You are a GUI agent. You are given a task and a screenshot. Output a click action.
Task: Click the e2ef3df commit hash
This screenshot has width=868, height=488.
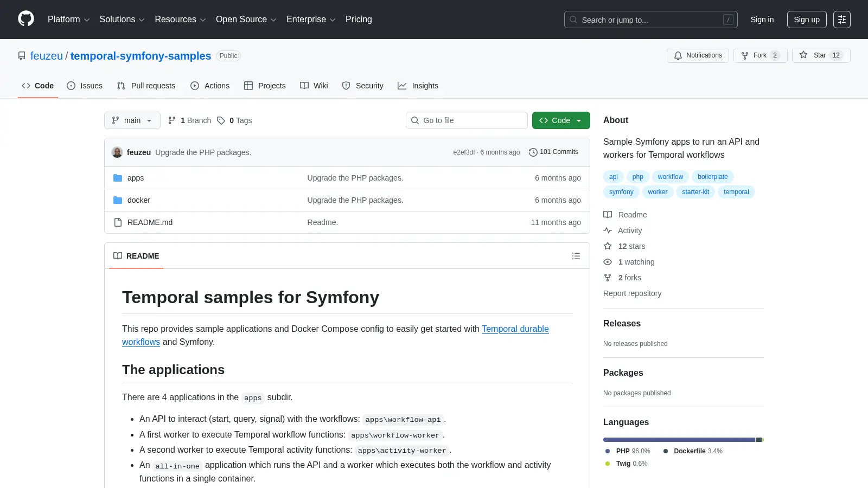point(464,152)
